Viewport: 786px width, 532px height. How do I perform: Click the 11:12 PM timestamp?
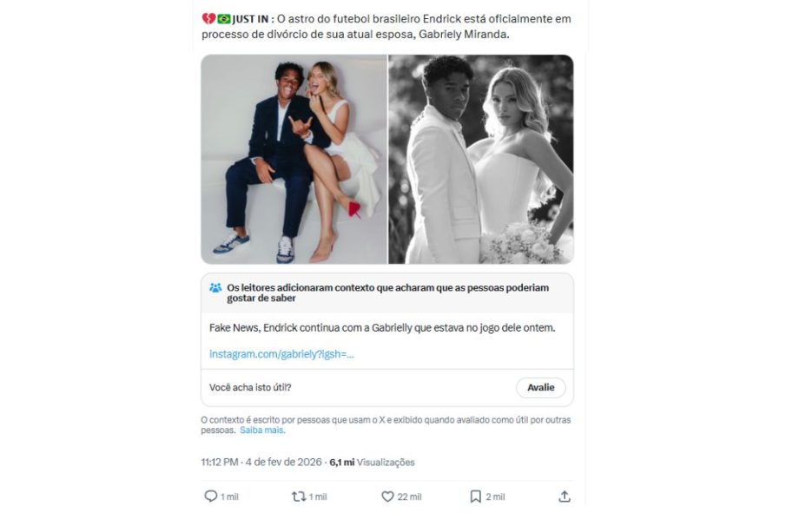click(220, 463)
